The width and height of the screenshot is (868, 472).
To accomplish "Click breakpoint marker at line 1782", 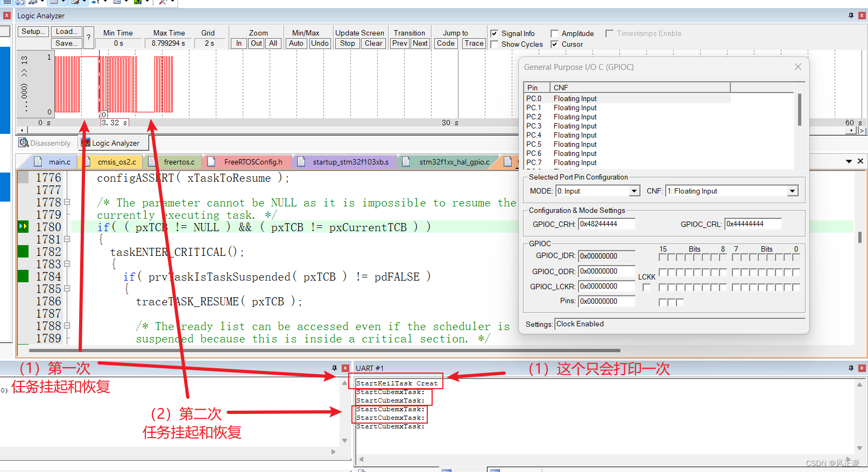I will coord(23,251).
